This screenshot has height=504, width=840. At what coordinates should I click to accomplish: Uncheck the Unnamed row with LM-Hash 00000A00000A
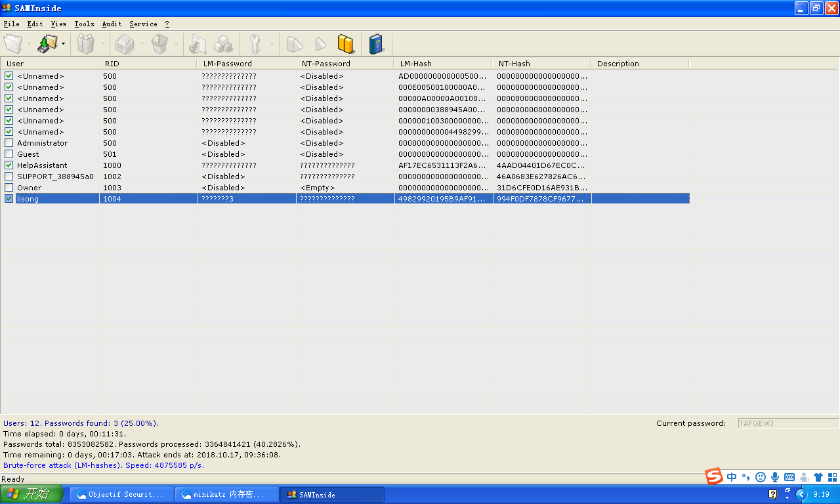pyautogui.click(x=9, y=98)
